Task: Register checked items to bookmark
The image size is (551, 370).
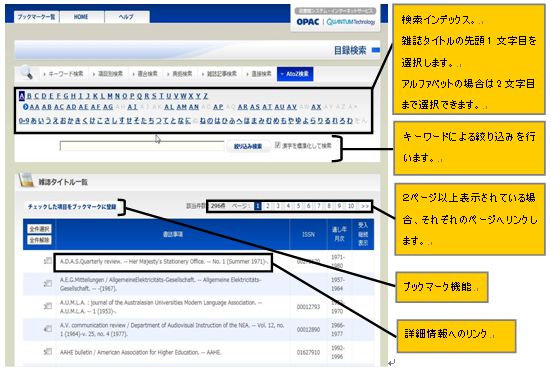Action: (72, 207)
